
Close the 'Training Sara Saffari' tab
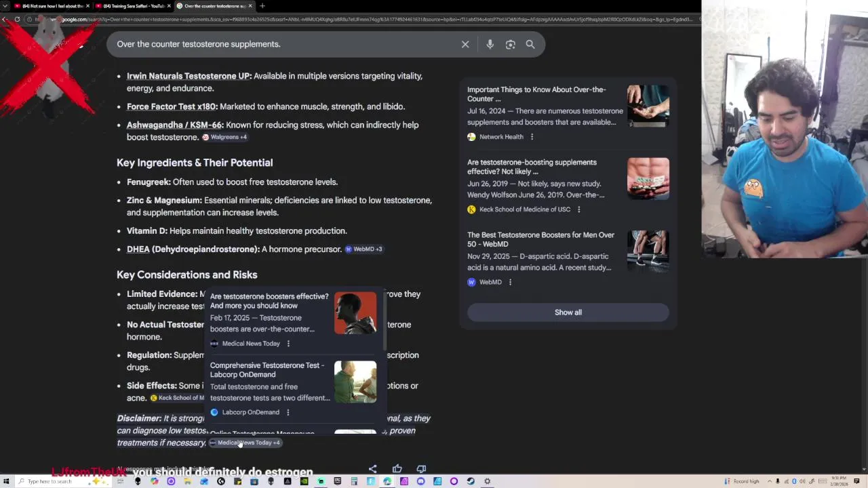pos(168,6)
